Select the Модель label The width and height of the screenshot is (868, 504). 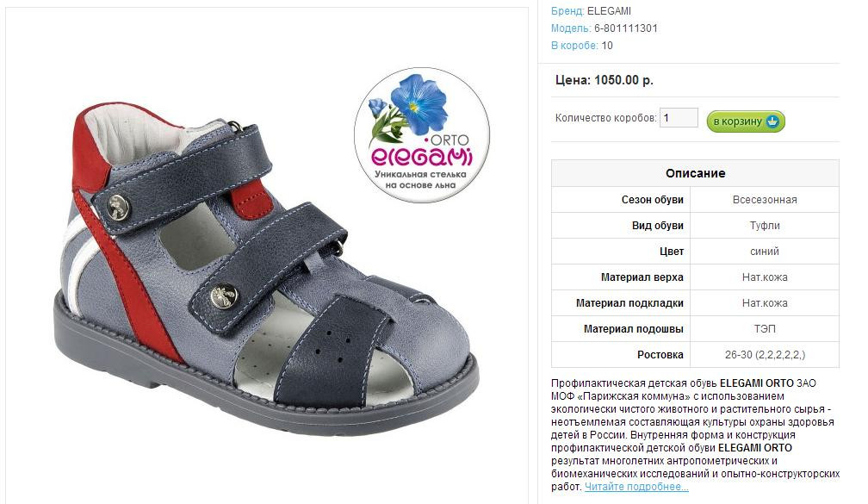click(x=571, y=28)
